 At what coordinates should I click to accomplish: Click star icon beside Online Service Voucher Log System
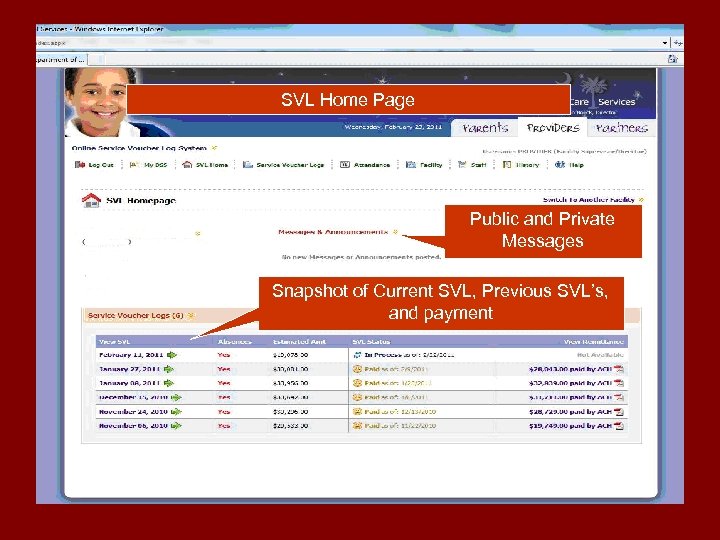tap(214, 148)
